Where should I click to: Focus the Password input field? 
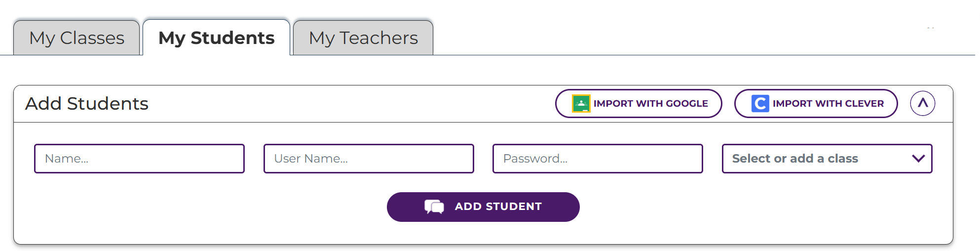click(598, 159)
